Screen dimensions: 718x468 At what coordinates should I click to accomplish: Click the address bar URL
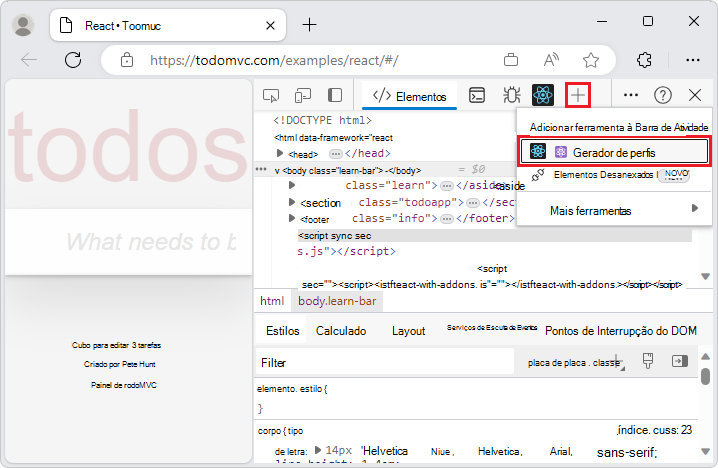[x=274, y=60]
